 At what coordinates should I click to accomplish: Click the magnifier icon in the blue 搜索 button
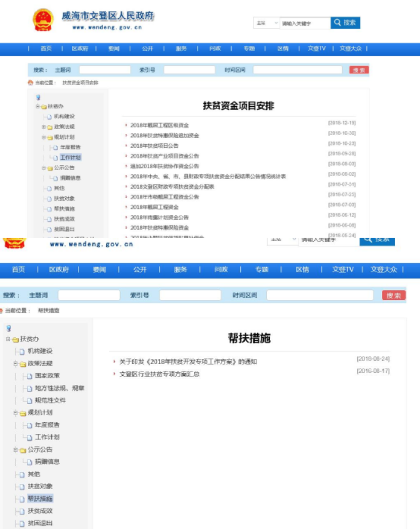click(x=338, y=23)
